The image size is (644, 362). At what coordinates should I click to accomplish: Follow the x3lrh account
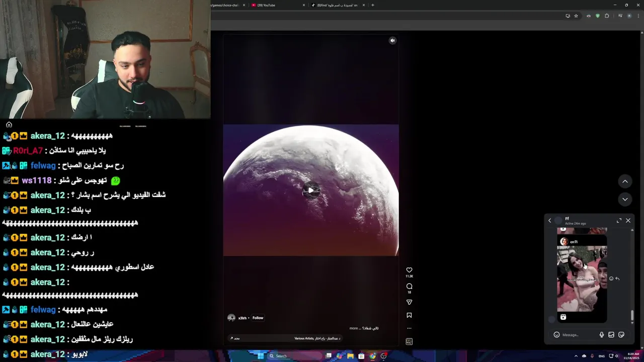[258, 318]
